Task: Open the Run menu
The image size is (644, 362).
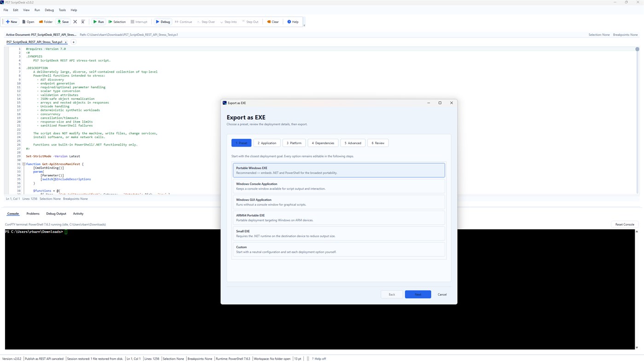Action: pyautogui.click(x=37, y=10)
